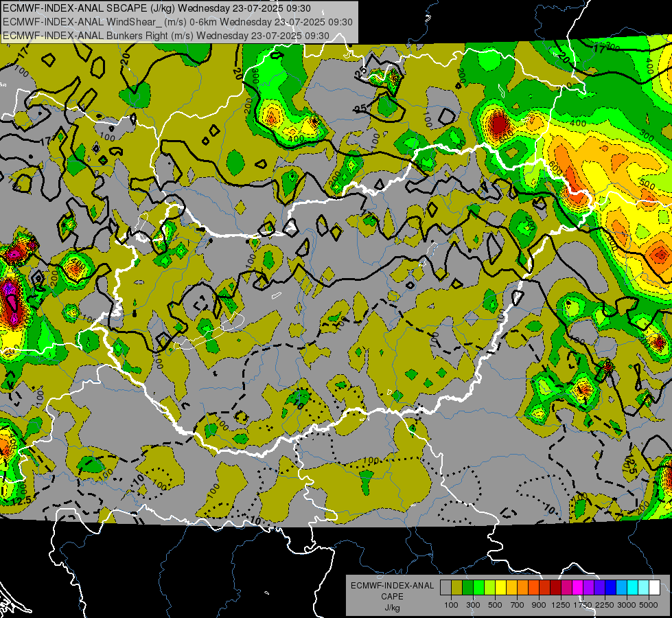Click the ECMWF-INDEX-ANAL legend title
The image size is (672, 618).
392,586
